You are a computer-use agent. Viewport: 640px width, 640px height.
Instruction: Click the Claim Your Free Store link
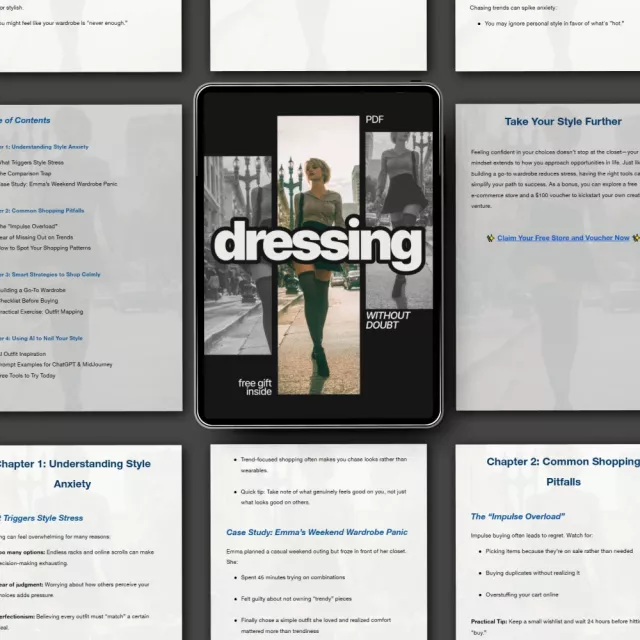pyautogui.click(x=563, y=238)
